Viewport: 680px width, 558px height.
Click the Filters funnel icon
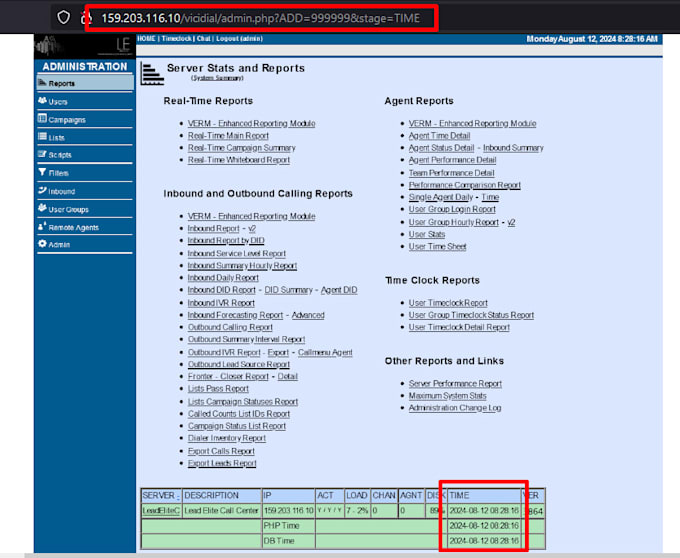42,172
